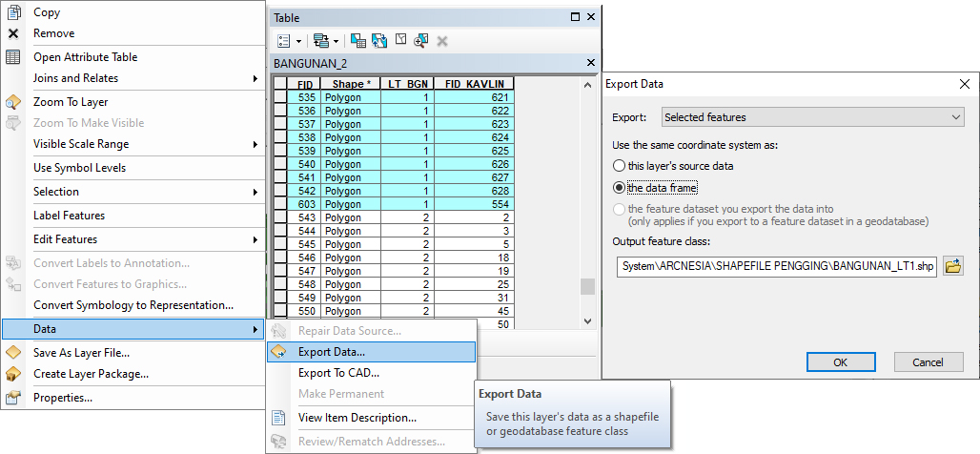The height and width of the screenshot is (454, 980).
Task: Open the Related Tables icon
Action: tap(321, 41)
